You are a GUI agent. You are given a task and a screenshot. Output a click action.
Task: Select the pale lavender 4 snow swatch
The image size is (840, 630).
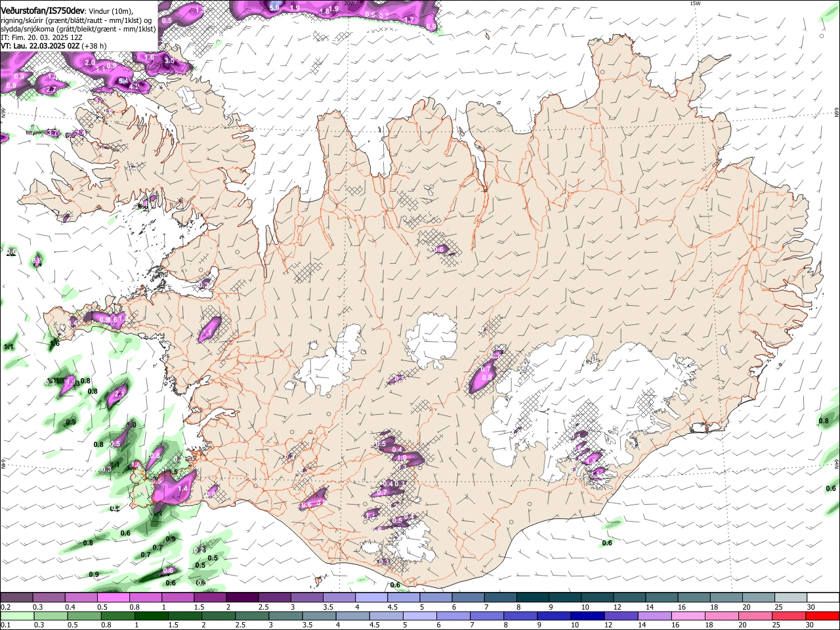[371, 598]
